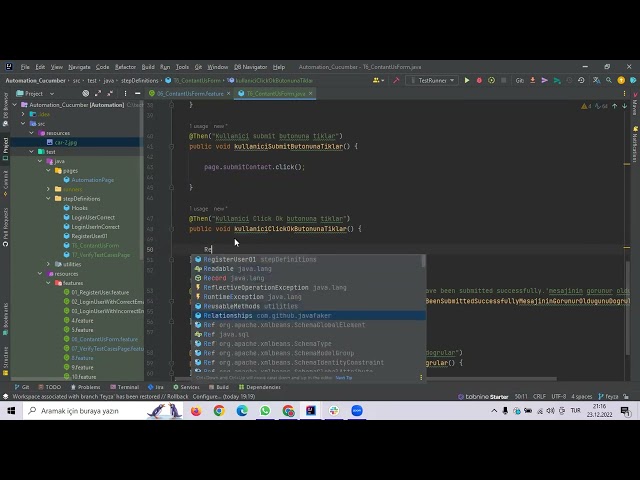Click the Stop process square icon
The width and height of the screenshot is (640, 480).
(x=504, y=80)
